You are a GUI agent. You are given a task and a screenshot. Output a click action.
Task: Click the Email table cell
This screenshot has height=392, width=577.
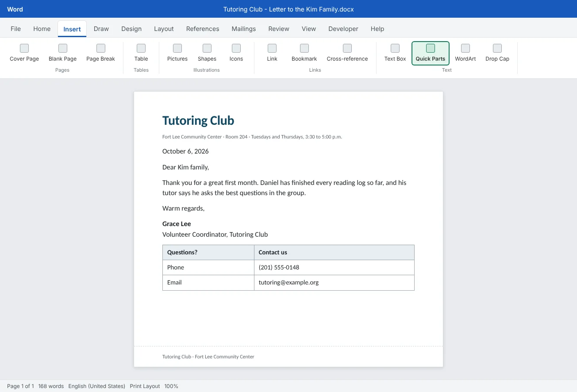tap(208, 282)
